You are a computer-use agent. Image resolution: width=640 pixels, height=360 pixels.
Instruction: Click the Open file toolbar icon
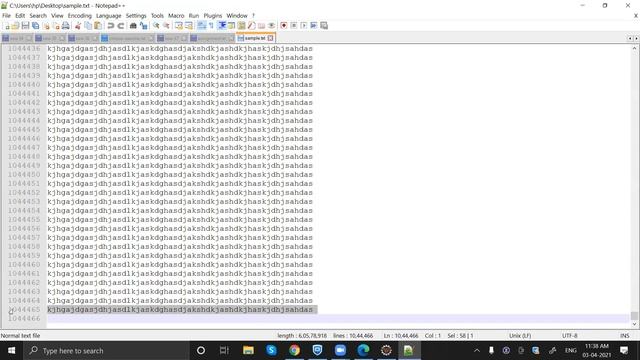(15, 26)
